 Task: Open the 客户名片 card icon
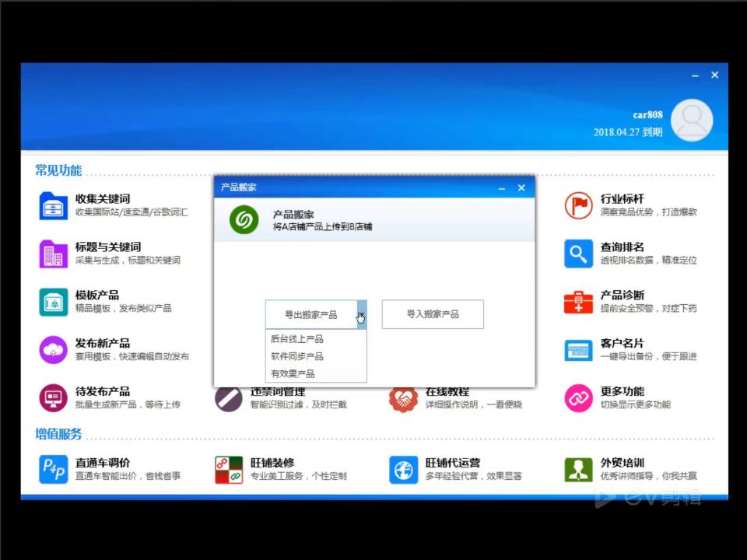578,351
